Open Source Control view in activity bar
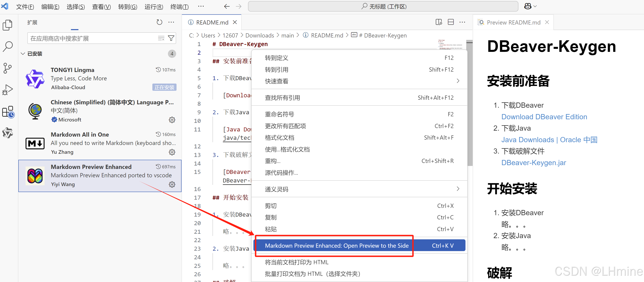 coord(8,68)
